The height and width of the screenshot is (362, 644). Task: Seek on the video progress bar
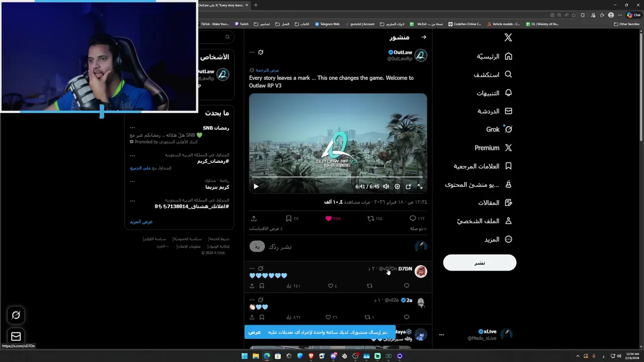point(338,177)
